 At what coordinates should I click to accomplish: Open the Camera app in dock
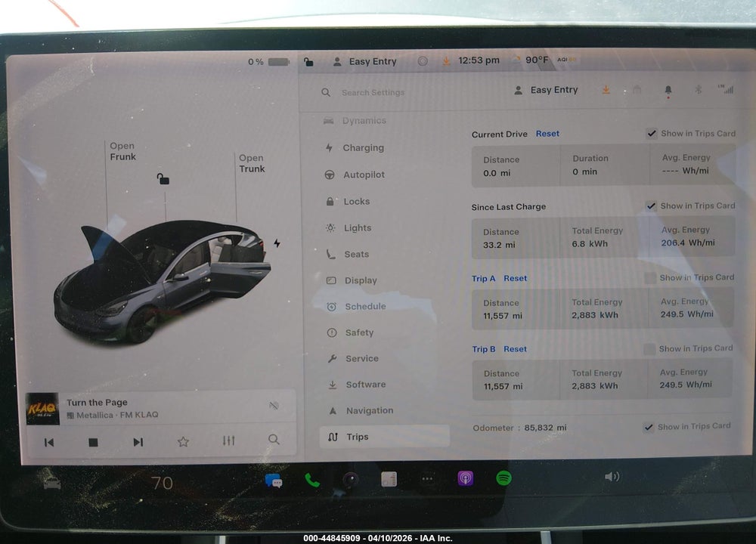(x=351, y=480)
